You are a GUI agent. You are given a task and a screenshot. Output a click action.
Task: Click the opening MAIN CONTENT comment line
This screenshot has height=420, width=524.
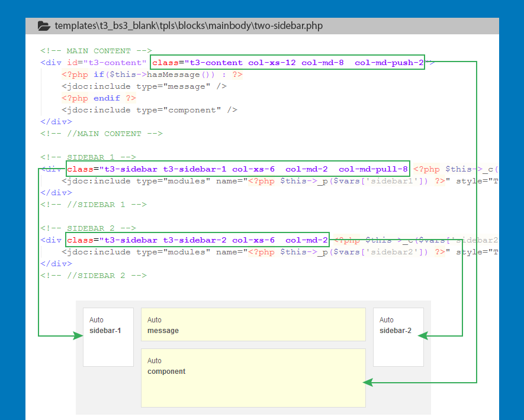pyautogui.click(x=96, y=51)
